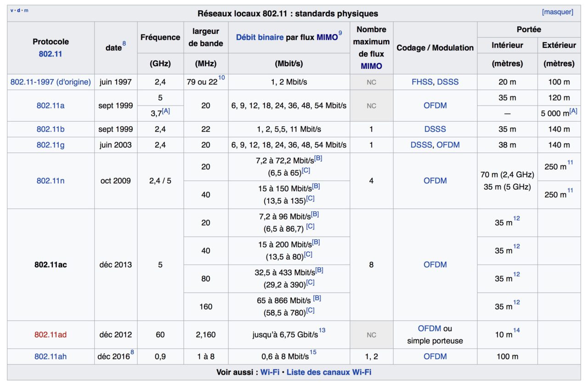Screen dimensions: 588x383
Task: Follow OFDM link in the 802.11ad row
Action: [430, 328]
